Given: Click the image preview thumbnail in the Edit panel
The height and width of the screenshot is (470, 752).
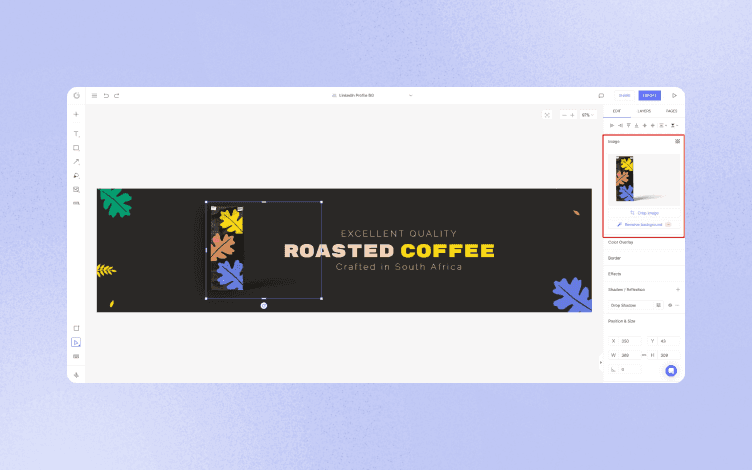Looking at the screenshot, I should [x=644, y=180].
